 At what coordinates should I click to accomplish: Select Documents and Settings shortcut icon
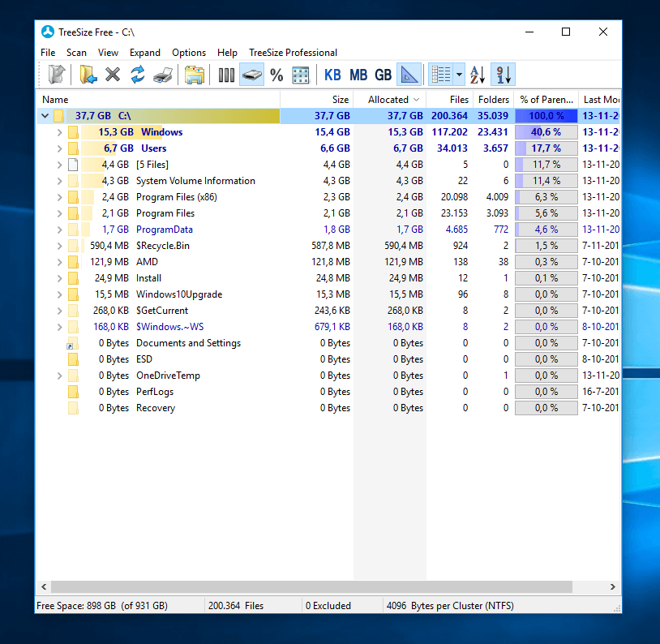(72, 343)
